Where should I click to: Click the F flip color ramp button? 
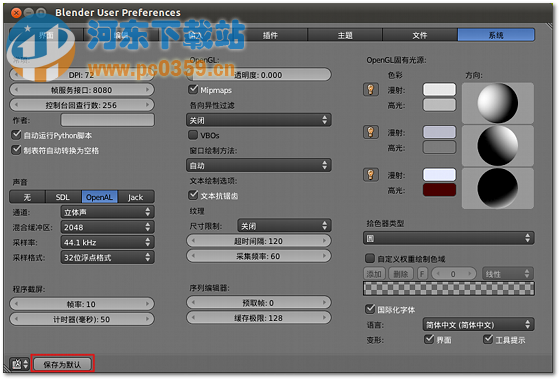click(x=422, y=274)
